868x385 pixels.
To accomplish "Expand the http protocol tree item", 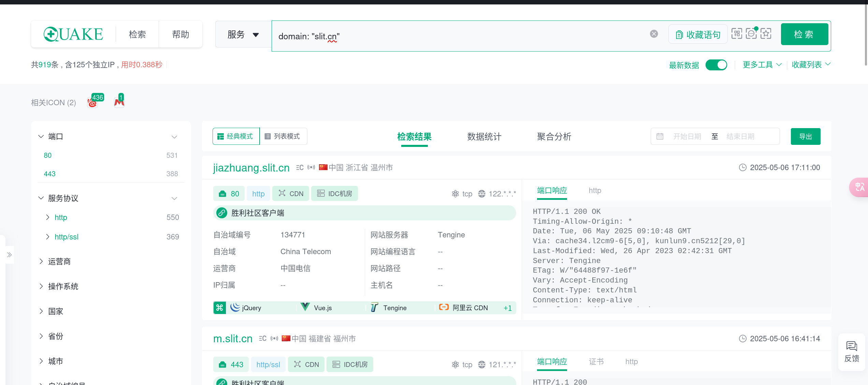I will click(x=48, y=217).
